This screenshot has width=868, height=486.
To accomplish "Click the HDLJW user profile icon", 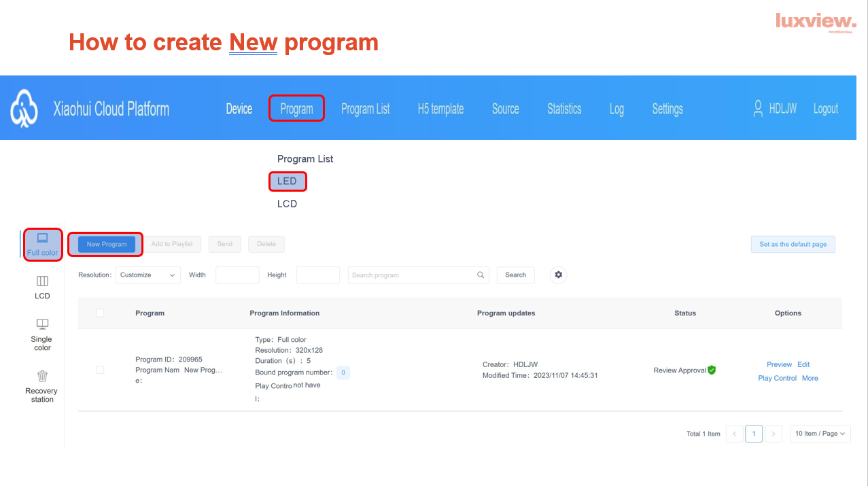I will pyautogui.click(x=758, y=109).
